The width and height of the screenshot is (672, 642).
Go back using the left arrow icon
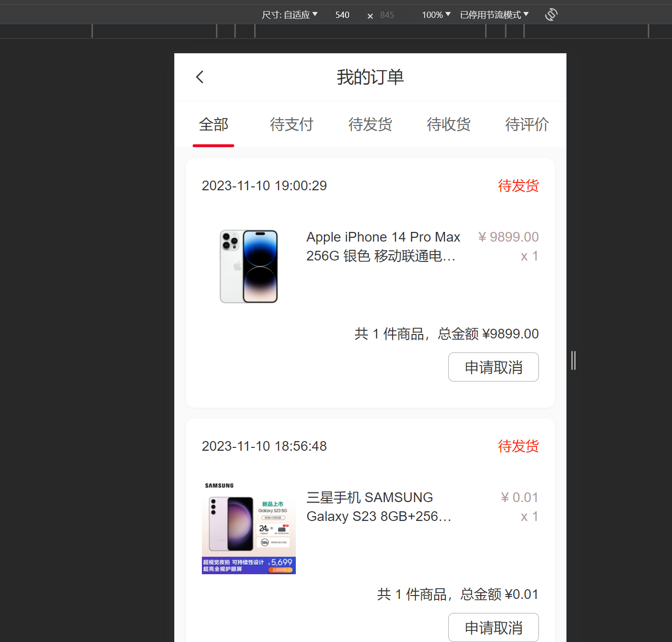[199, 77]
